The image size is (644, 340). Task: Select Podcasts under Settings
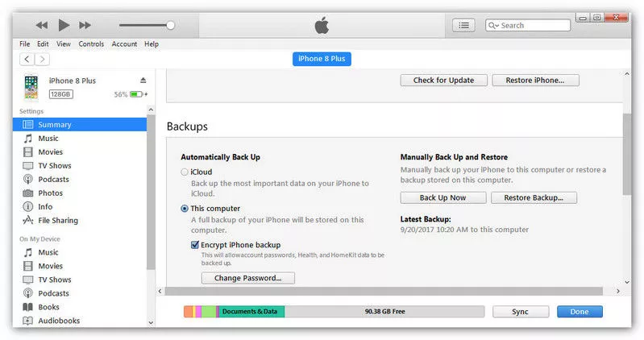pyautogui.click(x=53, y=180)
